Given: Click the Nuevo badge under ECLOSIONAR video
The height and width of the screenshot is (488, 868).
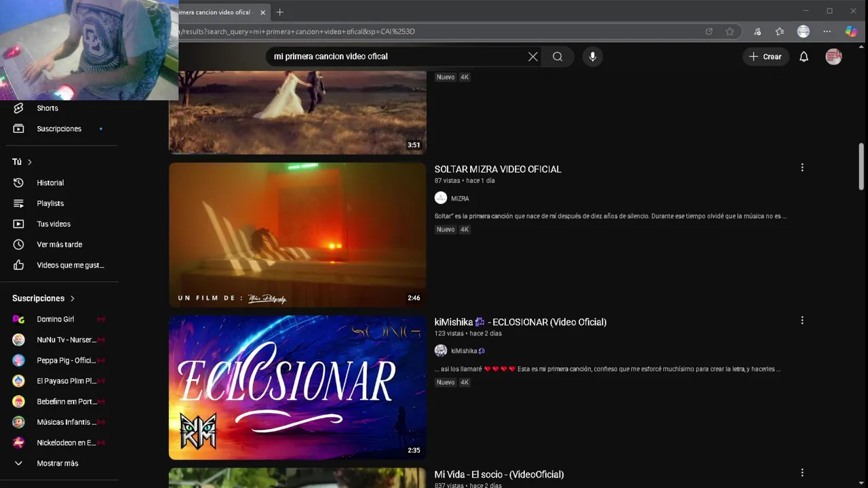Looking at the screenshot, I should [446, 382].
